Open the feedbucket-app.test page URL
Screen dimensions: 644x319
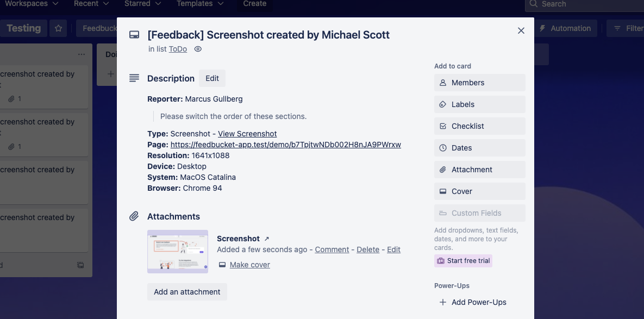(286, 145)
